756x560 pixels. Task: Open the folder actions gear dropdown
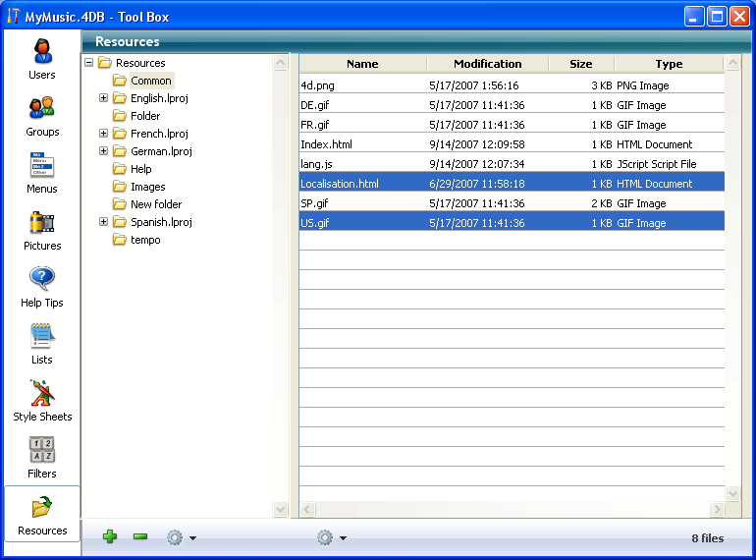181,537
